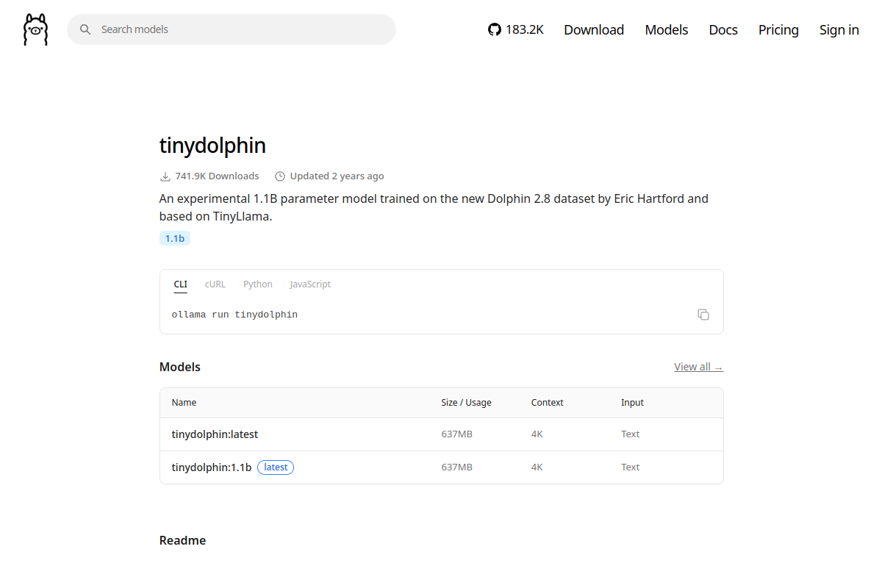The image size is (882, 588).
Task: Click the Updated 2 years ago text
Action: (337, 176)
